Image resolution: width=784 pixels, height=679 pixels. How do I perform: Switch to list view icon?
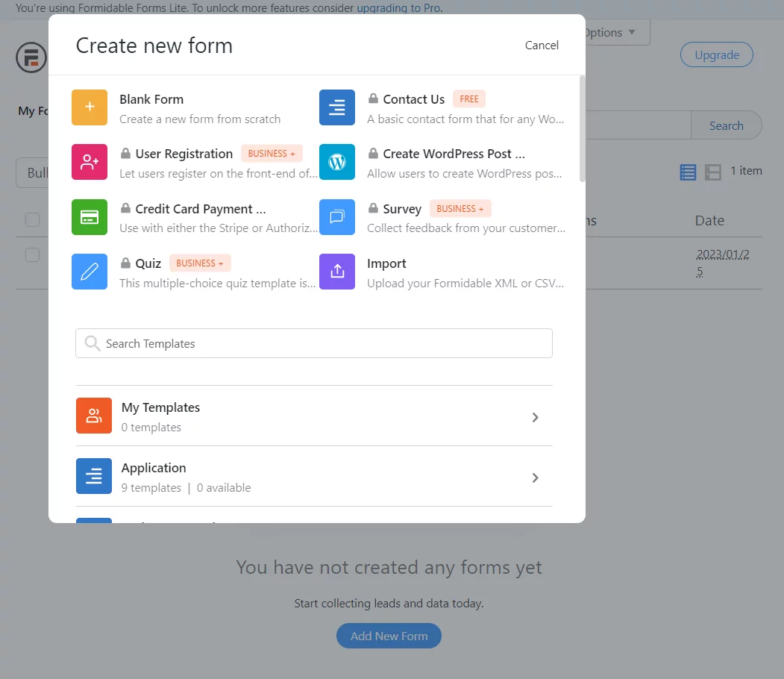tap(688, 172)
